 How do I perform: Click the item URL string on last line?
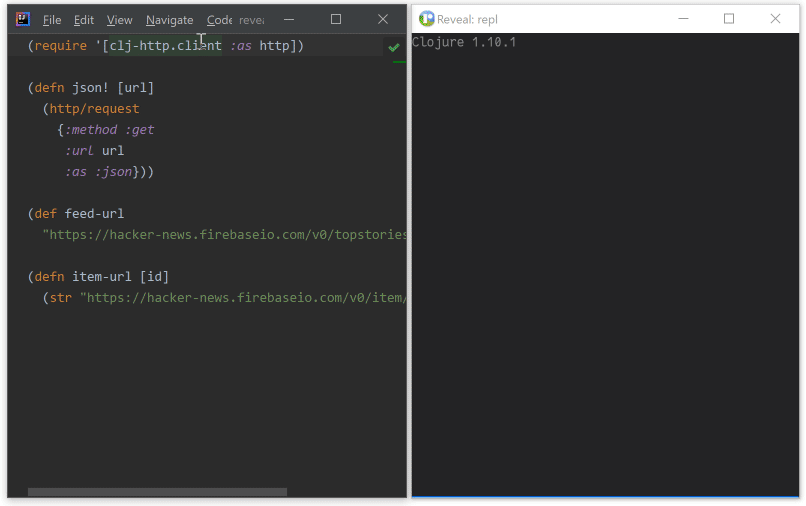[x=243, y=298]
